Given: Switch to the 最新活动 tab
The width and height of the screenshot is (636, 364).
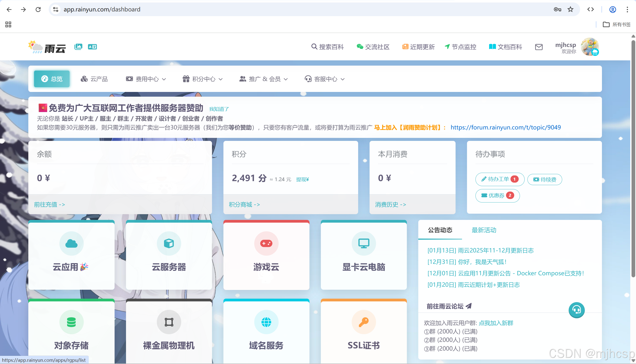Looking at the screenshot, I should coord(484,230).
